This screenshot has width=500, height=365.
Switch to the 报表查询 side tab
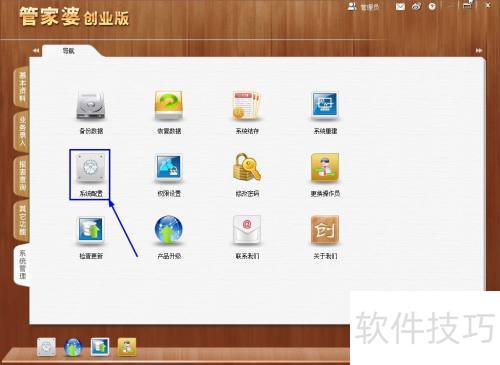point(22,176)
